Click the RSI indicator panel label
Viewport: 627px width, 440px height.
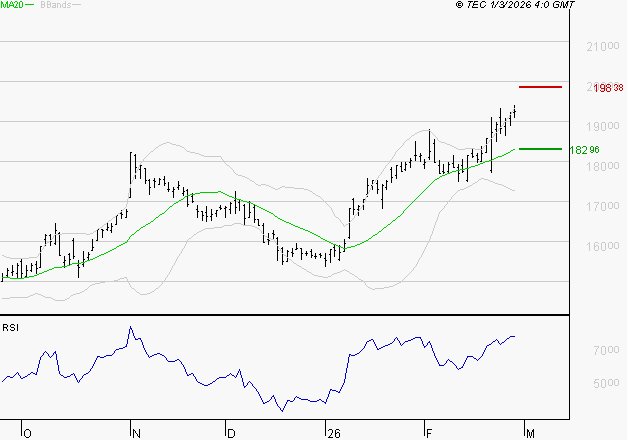tap(10, 327)
